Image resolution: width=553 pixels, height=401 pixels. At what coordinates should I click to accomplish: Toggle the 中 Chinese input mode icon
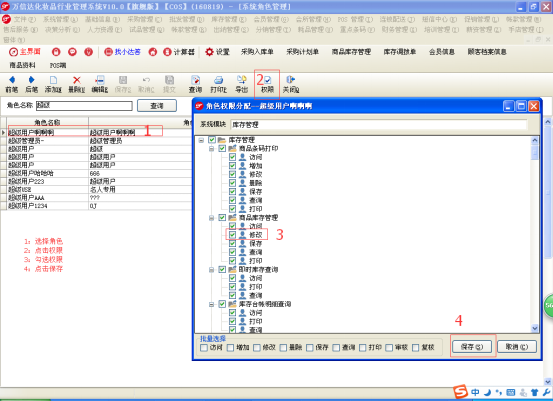(475, 392)
